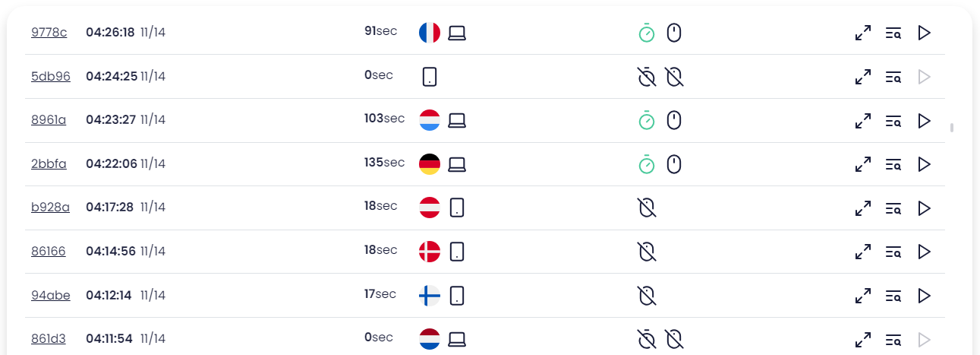Click the crossed-out mouse icon in b928a row
Screen dimensions: 980x355
pos(646,208)
